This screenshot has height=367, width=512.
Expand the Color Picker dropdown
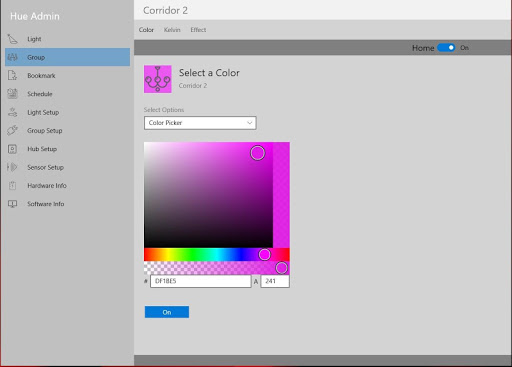[x=200, y=123]
